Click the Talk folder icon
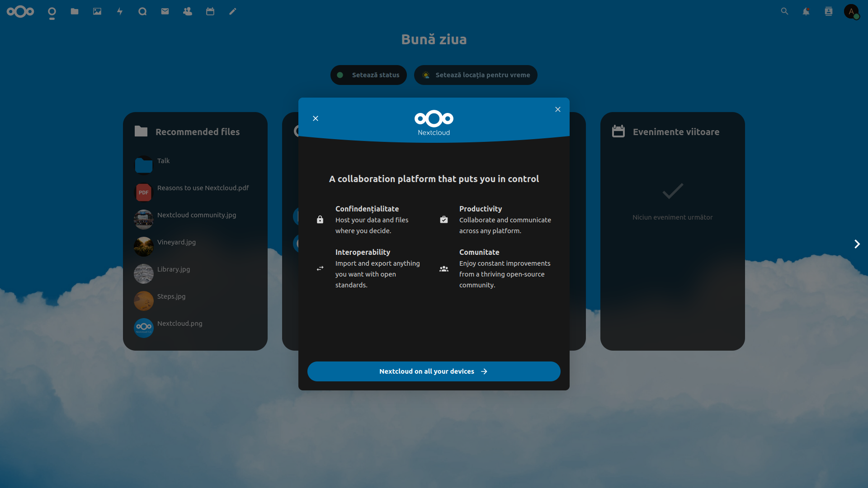This screenshot has height=488, width=868. [144, 165]
